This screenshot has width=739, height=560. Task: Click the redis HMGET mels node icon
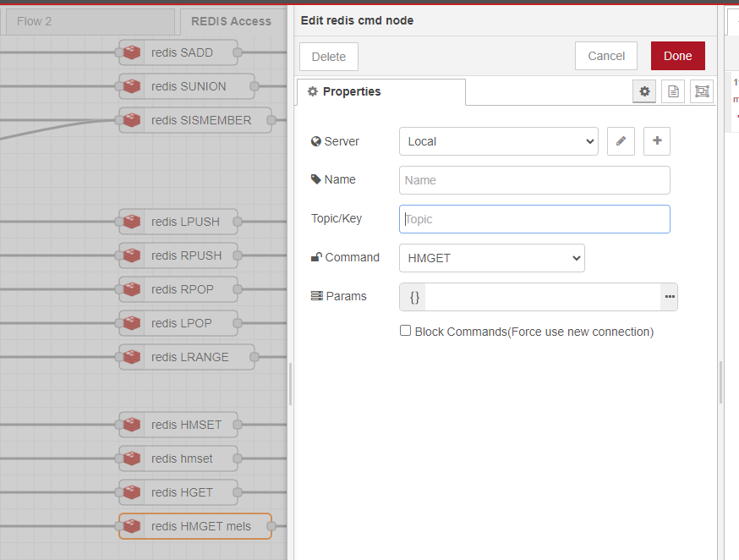coord(132,526)
